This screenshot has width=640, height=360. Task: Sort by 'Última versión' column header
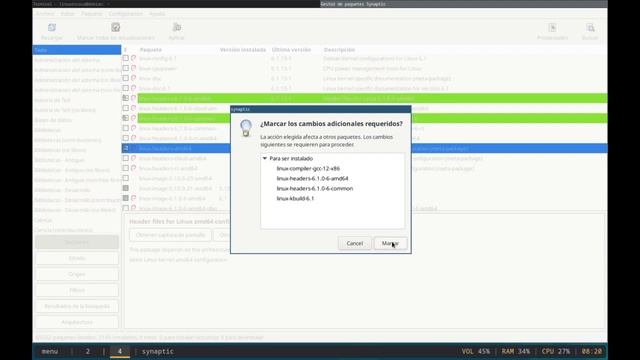click(291, 50)
